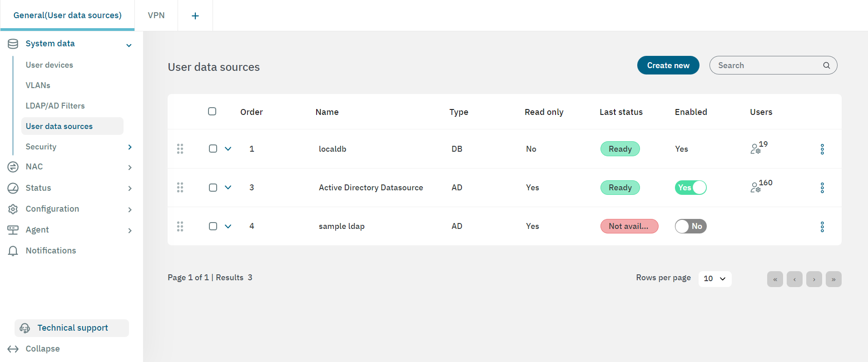Image resolution: width=868 pixels, height=362 pixels.
Task: Enable the sample ldap data source toggle
Action: (x=690, y=226)
